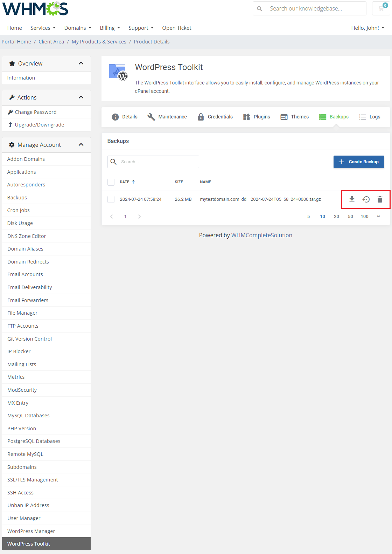392x554 pixels.
Task: Collapse the Manage Account panel
Action: (x=81, y=145)
